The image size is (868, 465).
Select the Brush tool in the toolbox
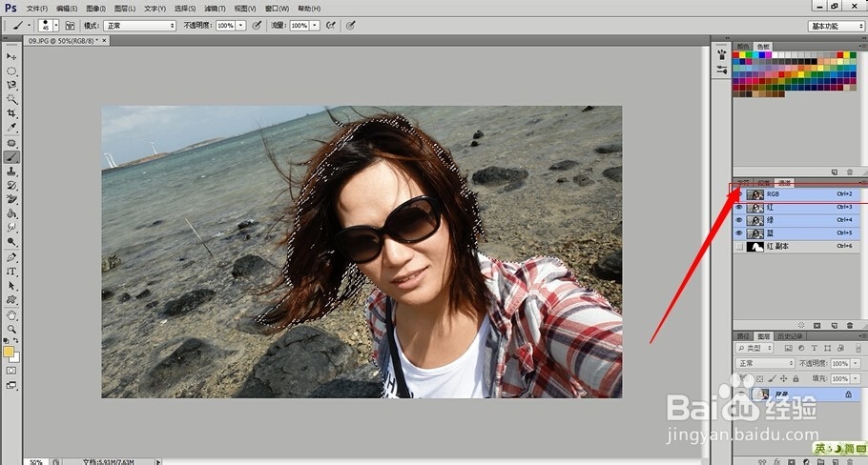point(11,157)
